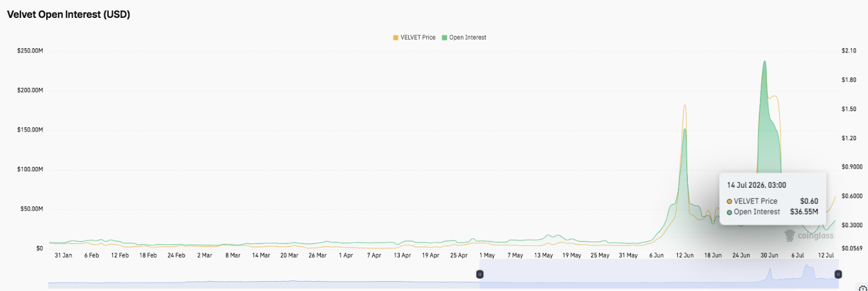Click the open interest peak near 30 Jun
Screen dimensions: 868x291
765,61
